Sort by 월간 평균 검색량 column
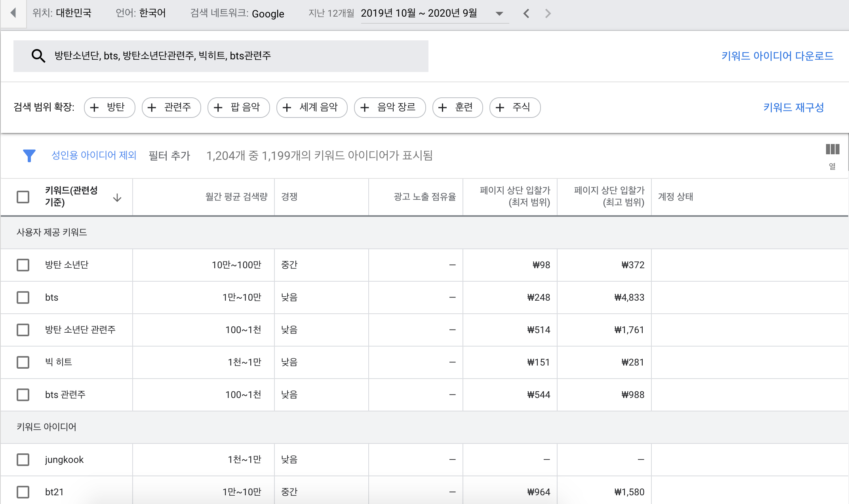849x504 pixels. tap(236, 197)
